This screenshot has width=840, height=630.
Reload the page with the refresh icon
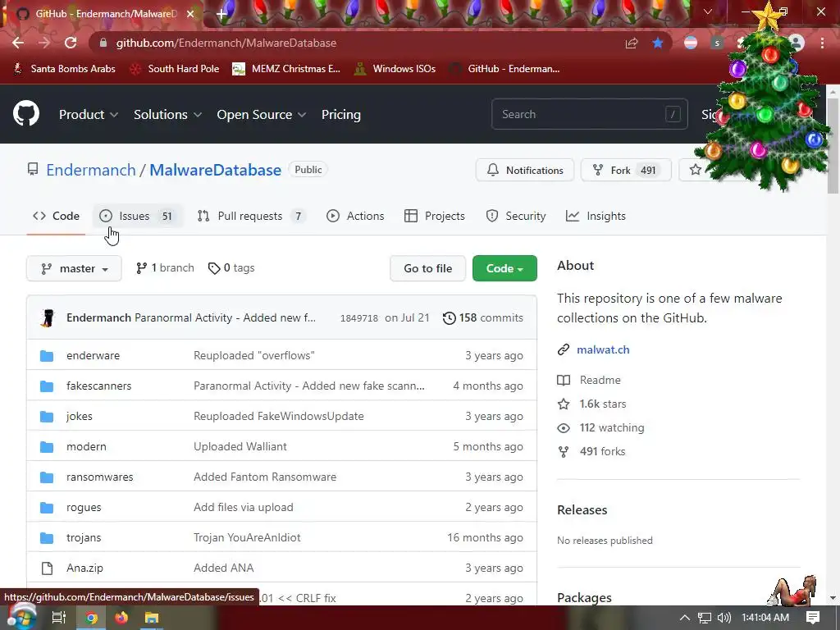click(71, 43)
